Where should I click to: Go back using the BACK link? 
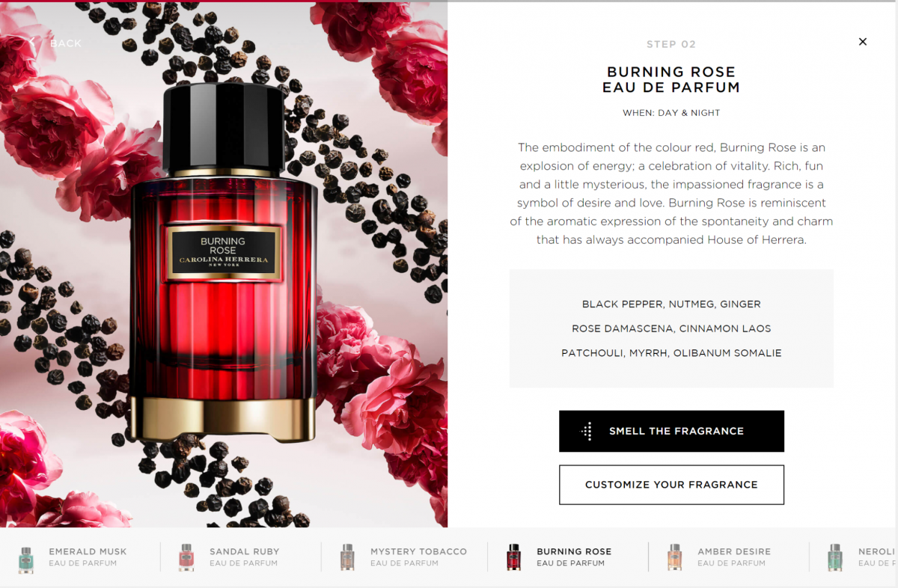coord(66,43)
